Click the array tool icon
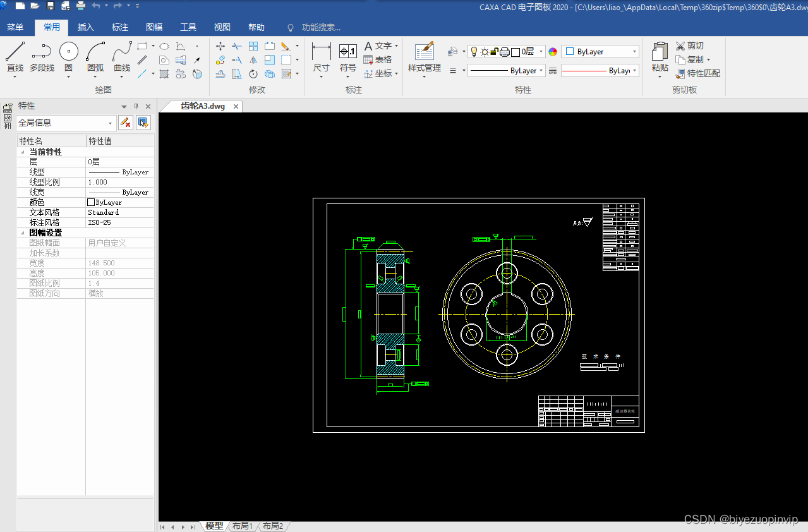Image resolution: width=808 pixels, height=532 pixels. (x=253, y=46)
